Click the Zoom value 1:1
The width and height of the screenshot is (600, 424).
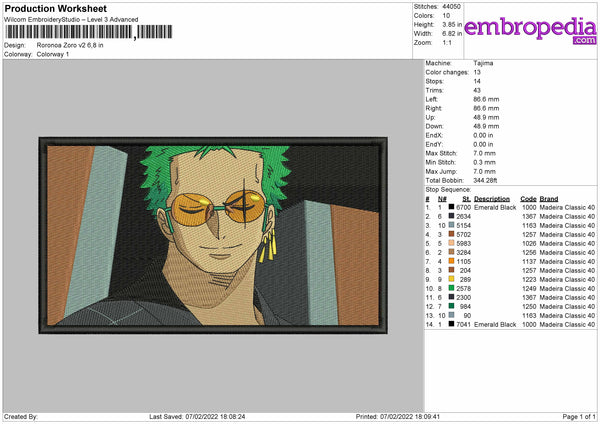pyautogui.click(x=447, y=42)
